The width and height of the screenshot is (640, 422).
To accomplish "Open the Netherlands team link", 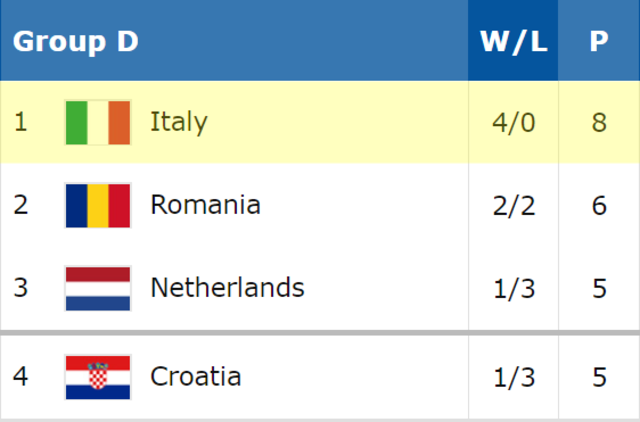I will pos(227,287).
